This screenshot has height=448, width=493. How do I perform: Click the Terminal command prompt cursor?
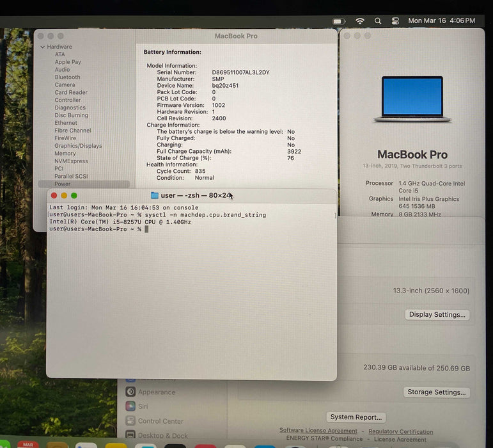coord(146,229)
